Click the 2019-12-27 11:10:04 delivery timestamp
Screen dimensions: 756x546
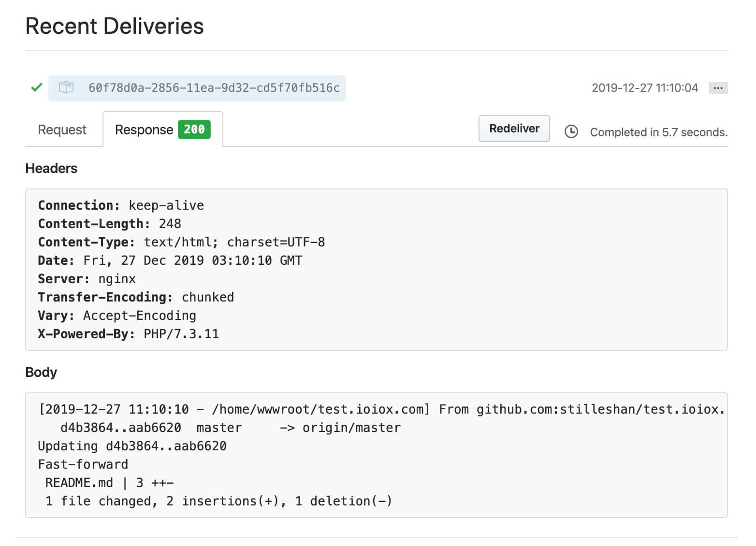pos(644,88)
